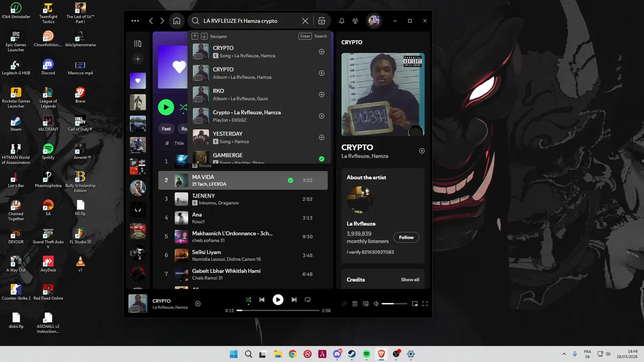Screen dimensions: 644x362
Task: Go back with the left arrow
Action: coord(151,21)
